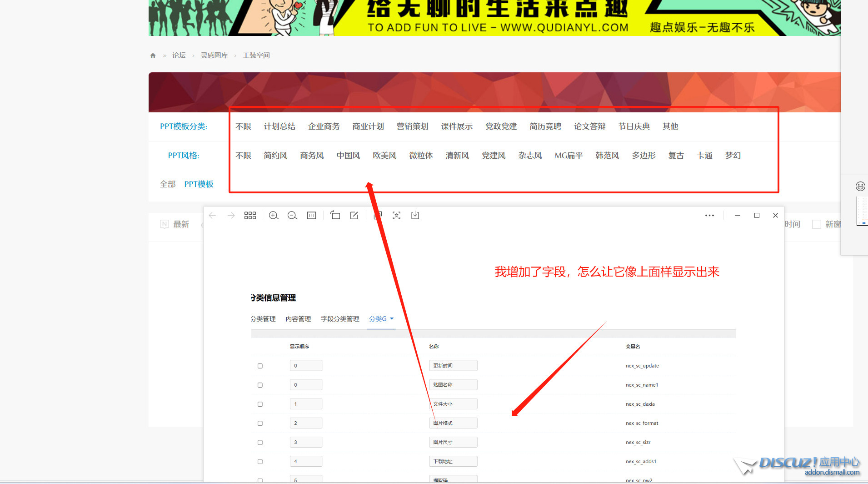Click the zoom in magnifier icon
This screenshot has height=484, width=868.
pyautogui.click(x=274, y=216)
